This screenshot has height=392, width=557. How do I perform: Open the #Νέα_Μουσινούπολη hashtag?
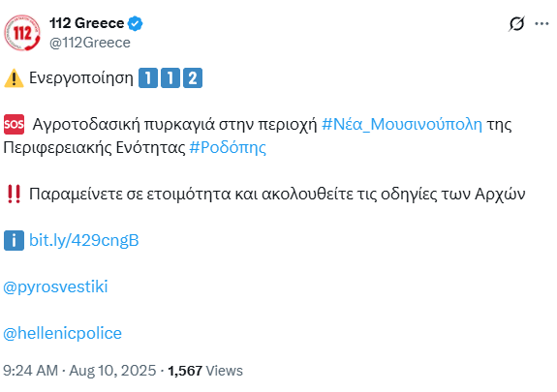[402, 125]
